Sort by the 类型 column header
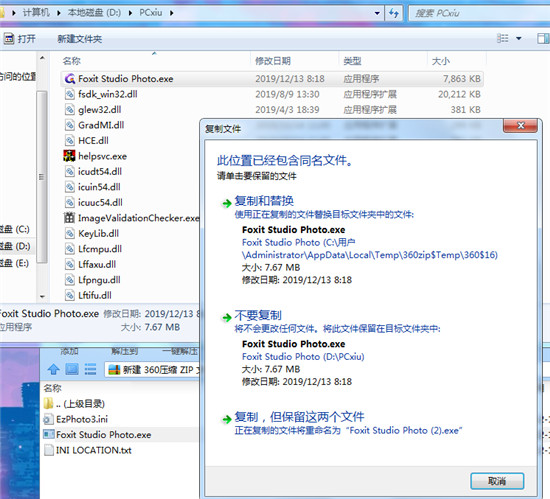Screen dimensions: 550x499 [352, 61]
